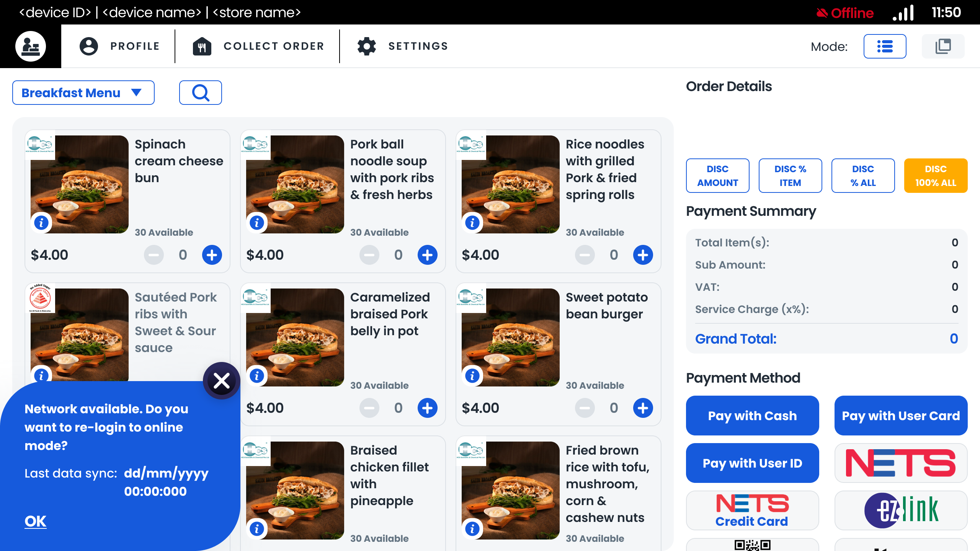
Task: Open the Profile tab
Action: 119,46
